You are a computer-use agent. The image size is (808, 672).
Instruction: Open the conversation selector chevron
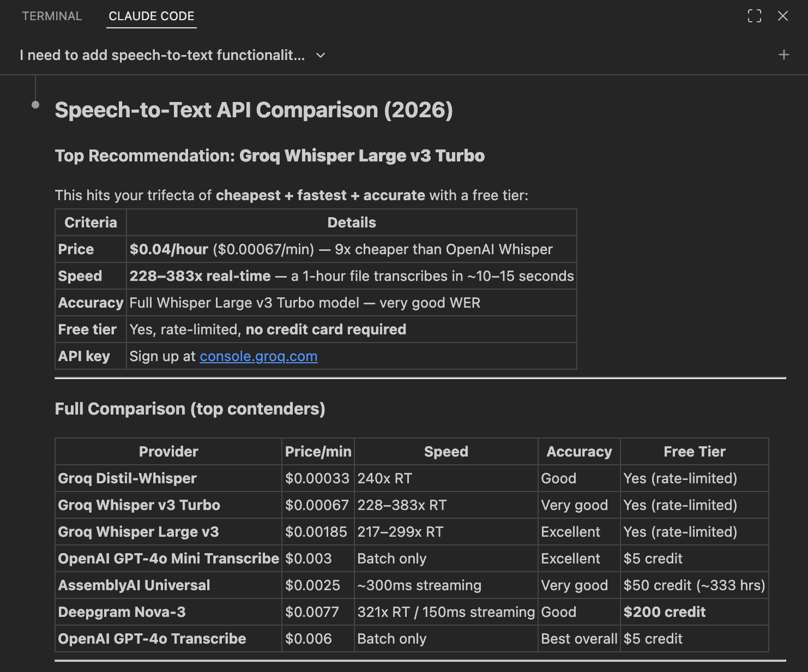pyautogui.click(x=320, y=56)
